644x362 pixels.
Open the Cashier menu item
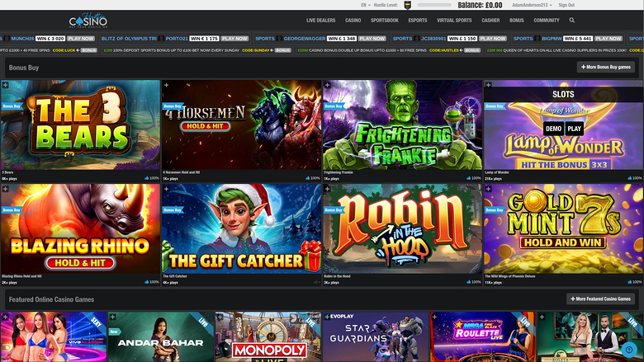click(490, 20)
